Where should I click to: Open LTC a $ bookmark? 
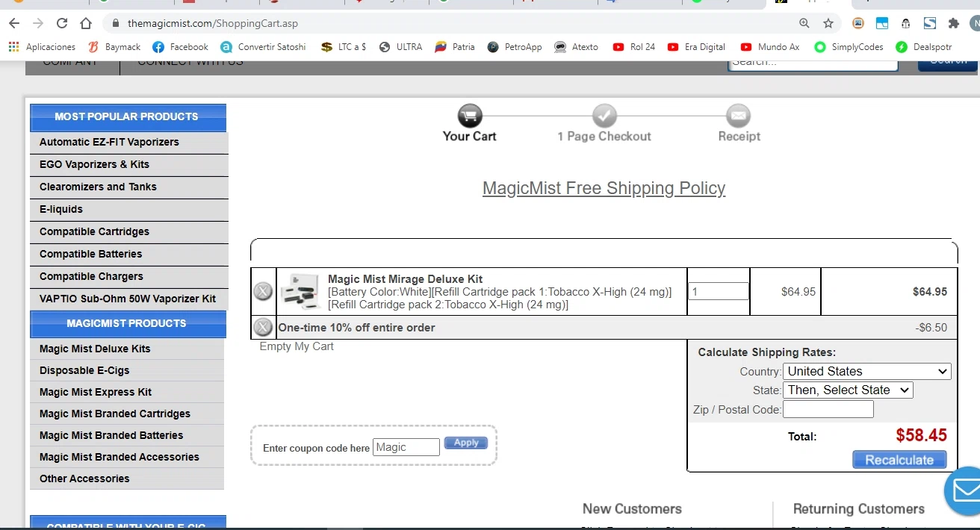(344, 46)
